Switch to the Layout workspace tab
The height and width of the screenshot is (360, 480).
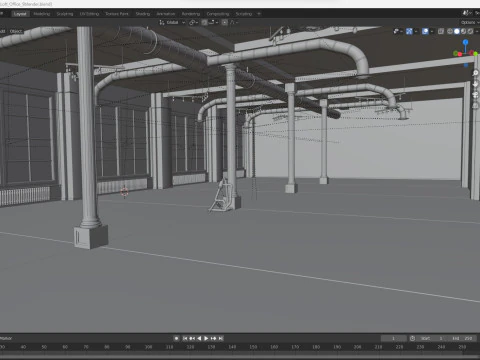[20, 14]
